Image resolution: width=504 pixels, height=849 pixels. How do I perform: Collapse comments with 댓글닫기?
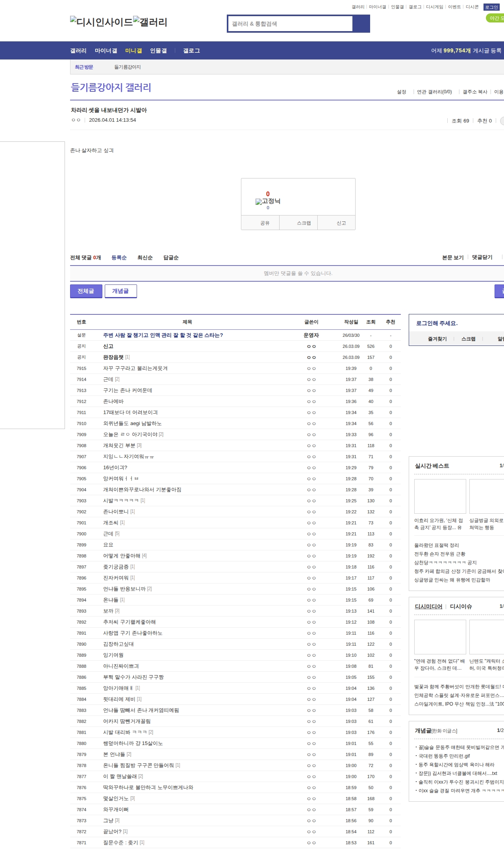[482, 257]
